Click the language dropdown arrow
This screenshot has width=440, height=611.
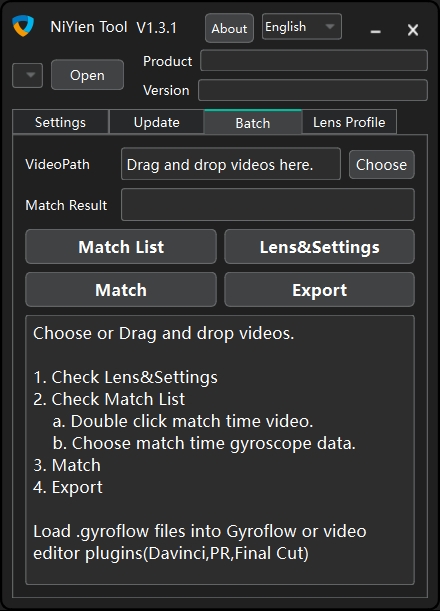pos(330,26)
